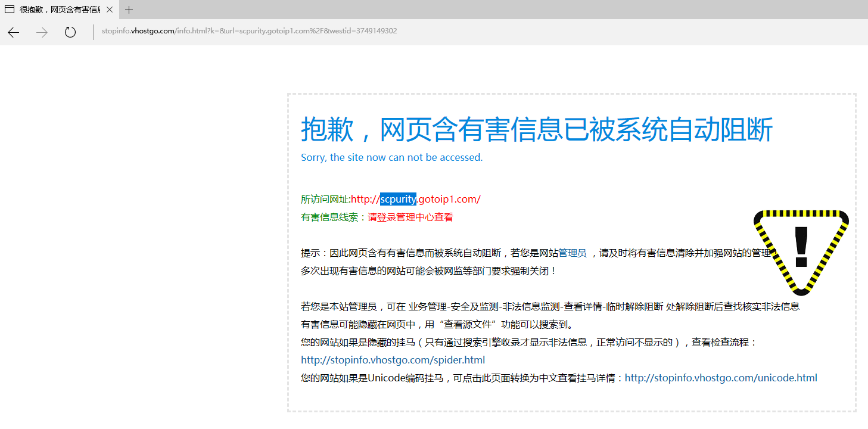Click the forward navigation arrow
This screenshot has height=429, width=868.
(42, 32)
